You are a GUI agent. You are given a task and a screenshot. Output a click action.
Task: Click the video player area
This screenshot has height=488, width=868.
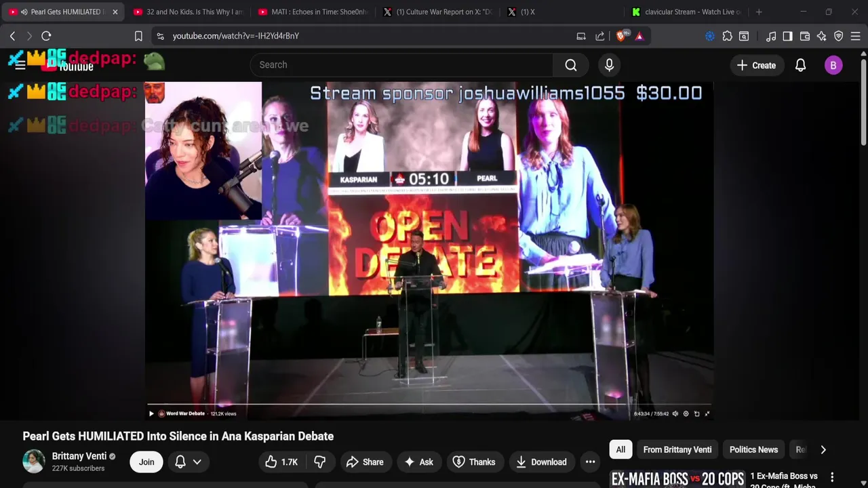click(x=429, y=251)
